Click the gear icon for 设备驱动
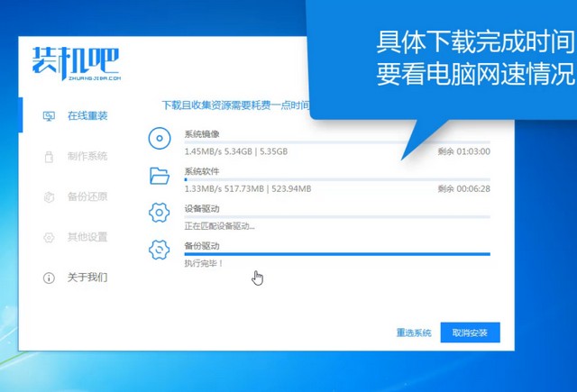The height and width of the screenshot is (392, 577). click(x=160, y=213)
